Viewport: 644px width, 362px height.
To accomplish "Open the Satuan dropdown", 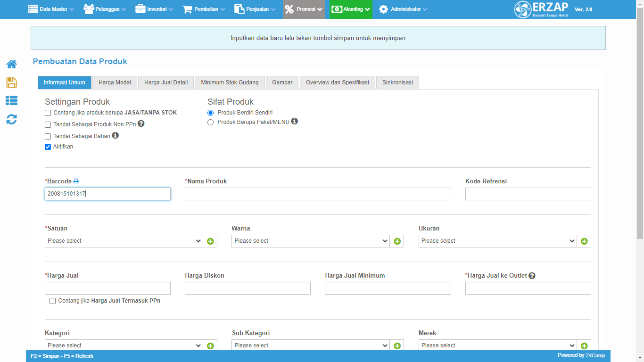I will (124, 241).
